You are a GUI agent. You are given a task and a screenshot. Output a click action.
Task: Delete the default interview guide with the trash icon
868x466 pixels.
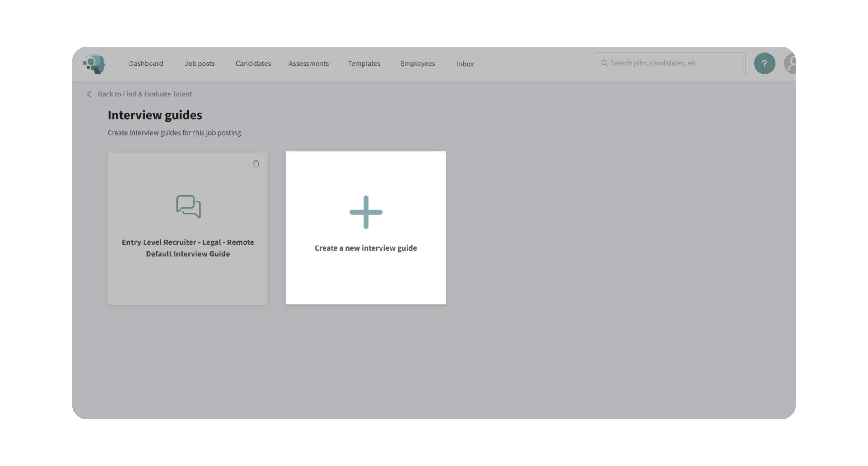pyautogui.click(x=256, y=164)
